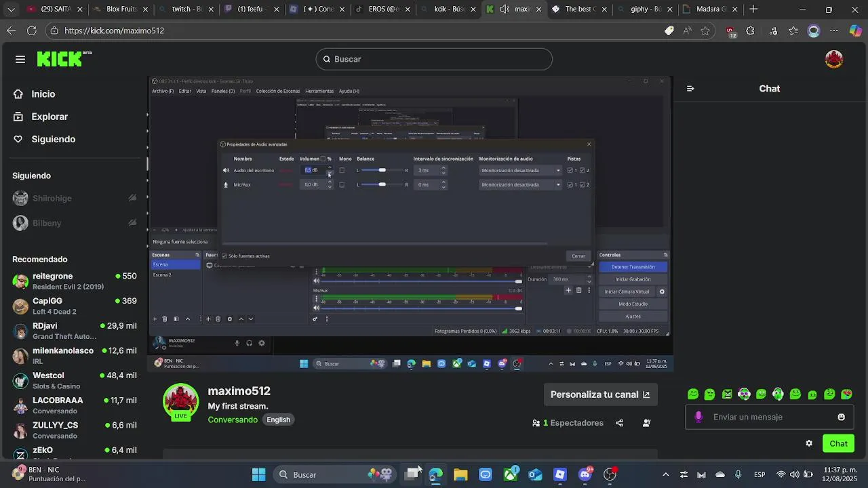This screenshot has width=868, height=488.
Task: Click Cerrar in audio properties dialog
Action: click(x=578, y=256)
